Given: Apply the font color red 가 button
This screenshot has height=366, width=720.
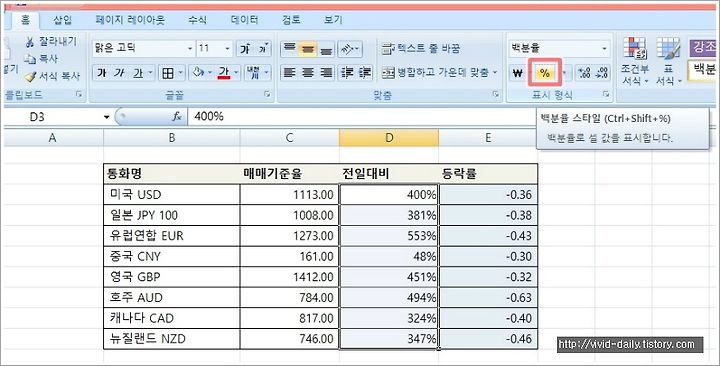Looking at the screenshot, I should coord(224,73).
